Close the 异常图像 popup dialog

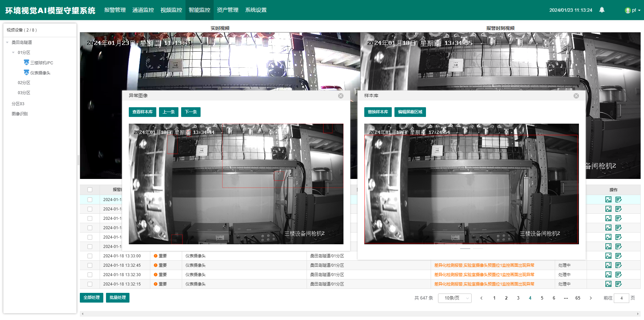(x=341, y=96)
